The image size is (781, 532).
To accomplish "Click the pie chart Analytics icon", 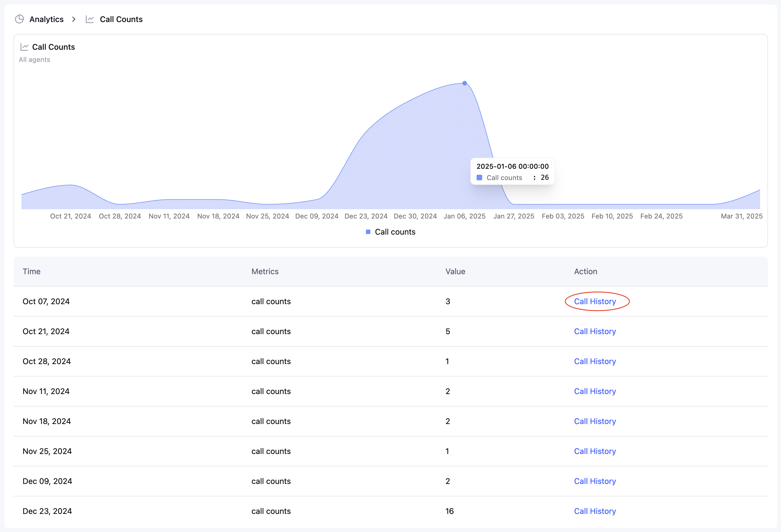I will pyautogui.click(x=20, y=19).
